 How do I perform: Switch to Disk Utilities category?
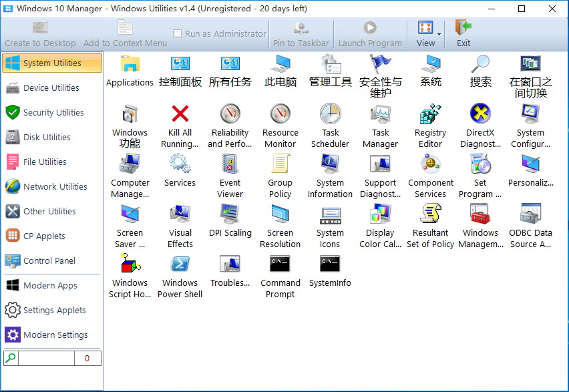[52, 137]
